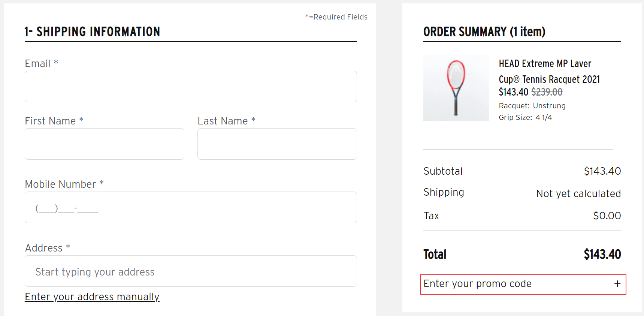Open the tennis racquet product thumbnail
Screen dimensions: 644x316
click(x=456, y=88)
